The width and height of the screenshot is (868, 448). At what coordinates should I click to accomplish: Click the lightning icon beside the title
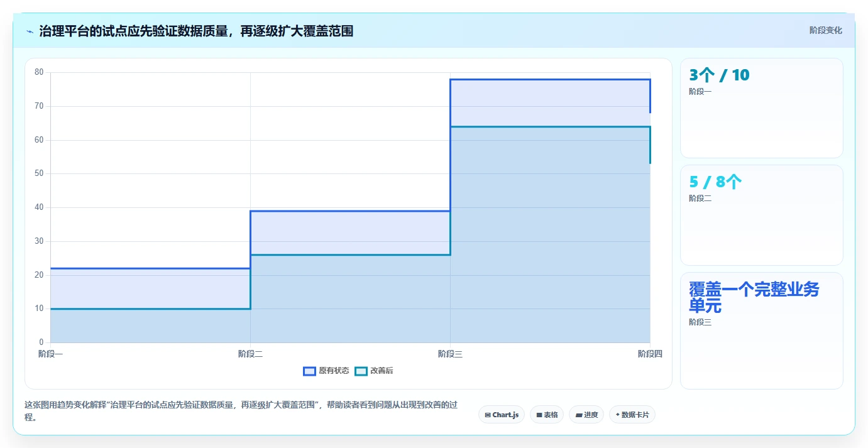pyautogui.click(x=30, y=31)
